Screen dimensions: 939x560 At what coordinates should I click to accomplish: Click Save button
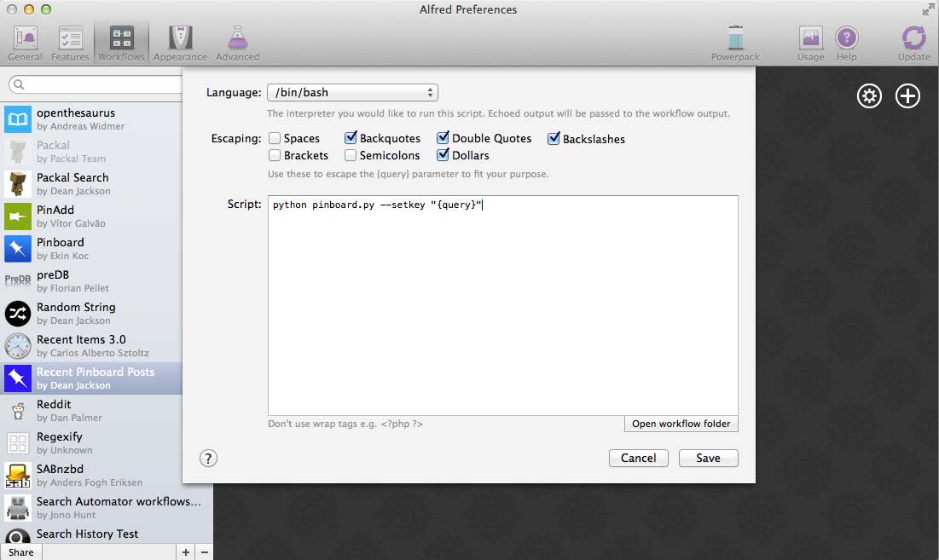709,458
